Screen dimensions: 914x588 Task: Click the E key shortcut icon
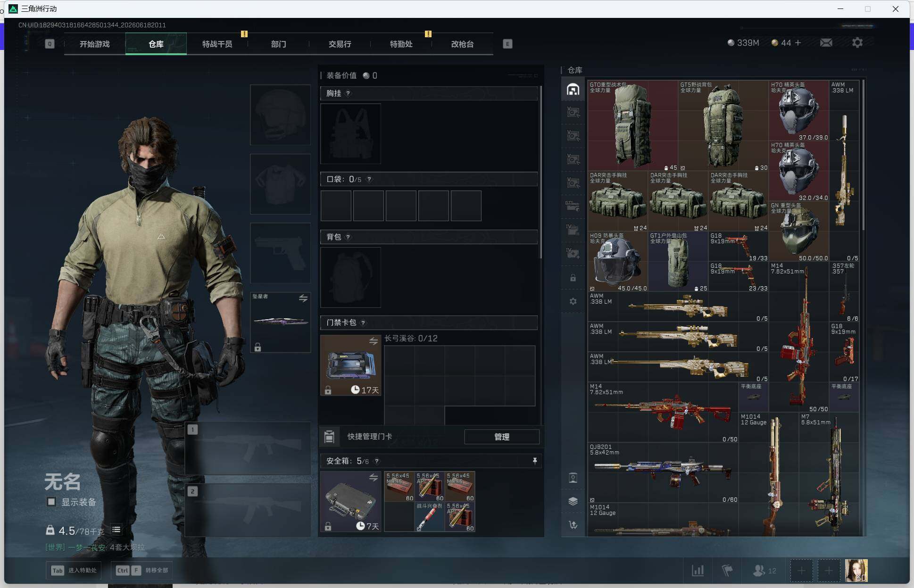click(507, 44)
